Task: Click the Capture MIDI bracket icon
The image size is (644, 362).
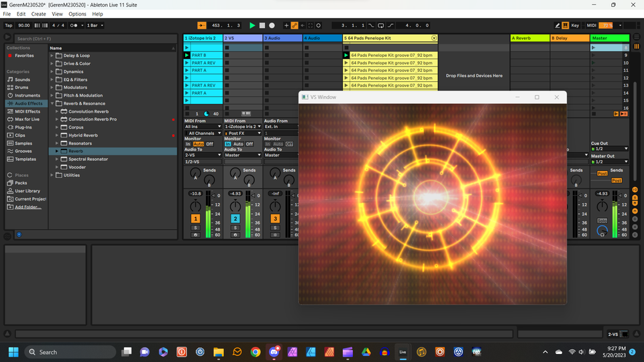Action: 311,25
